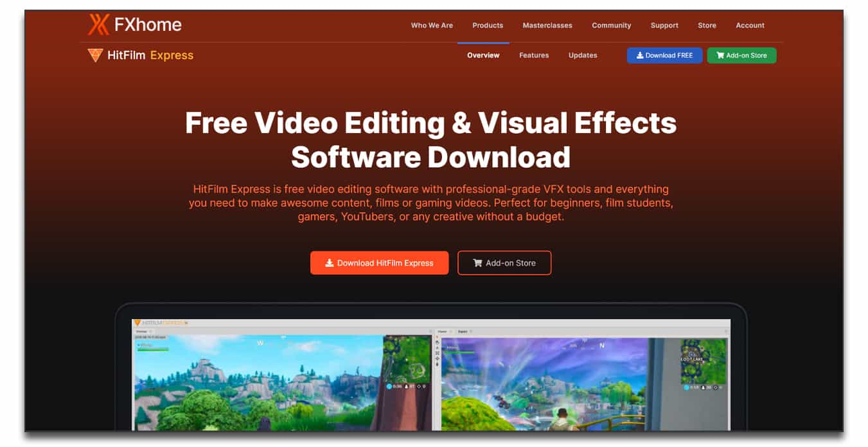Open the Community page

pos(611,26)
